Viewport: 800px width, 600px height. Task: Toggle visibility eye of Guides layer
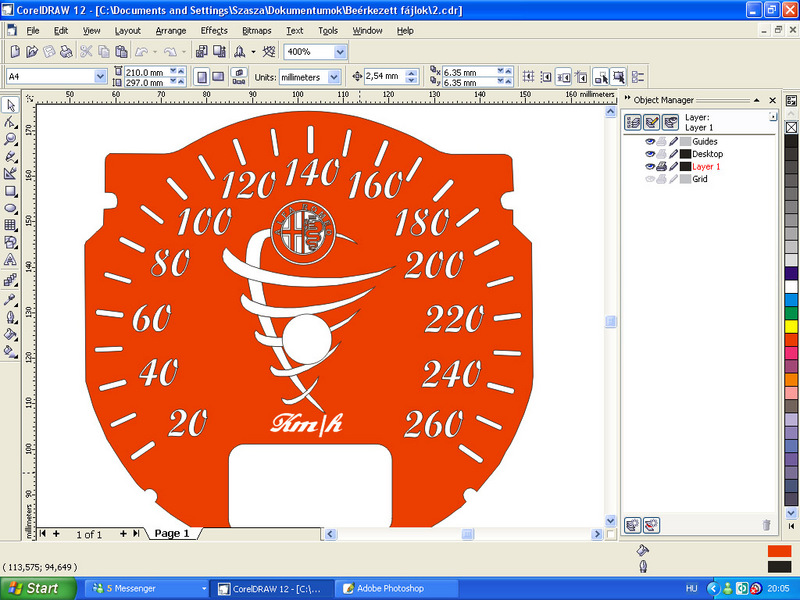(x=649, y=141)
